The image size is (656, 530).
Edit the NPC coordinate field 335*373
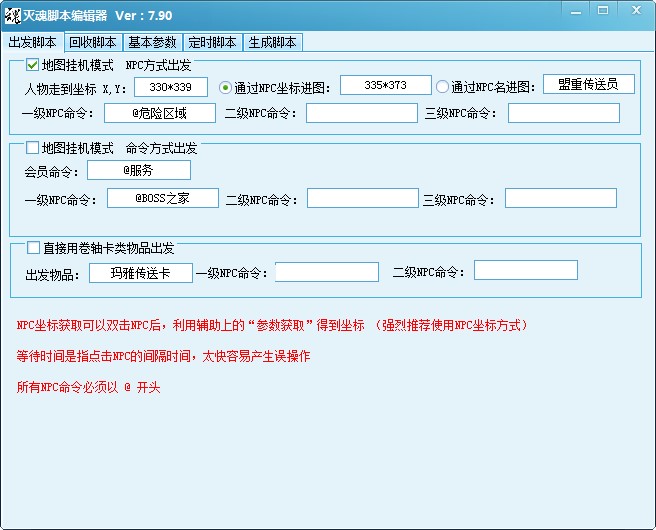(x=386, y=85)
